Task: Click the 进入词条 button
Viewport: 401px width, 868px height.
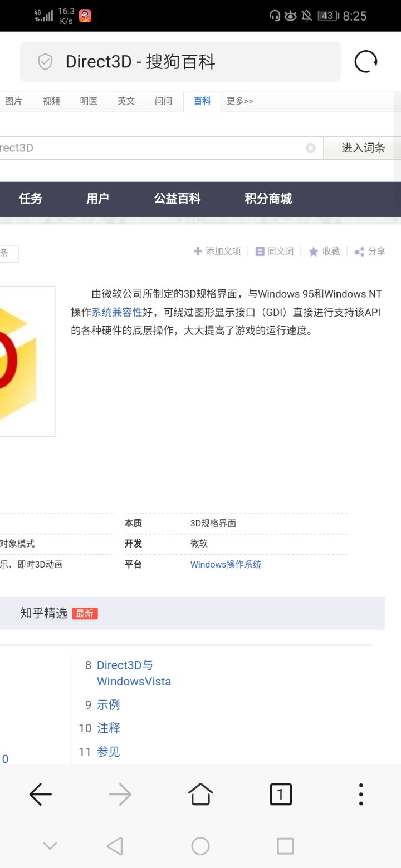Action: click(x=363, y=148)
